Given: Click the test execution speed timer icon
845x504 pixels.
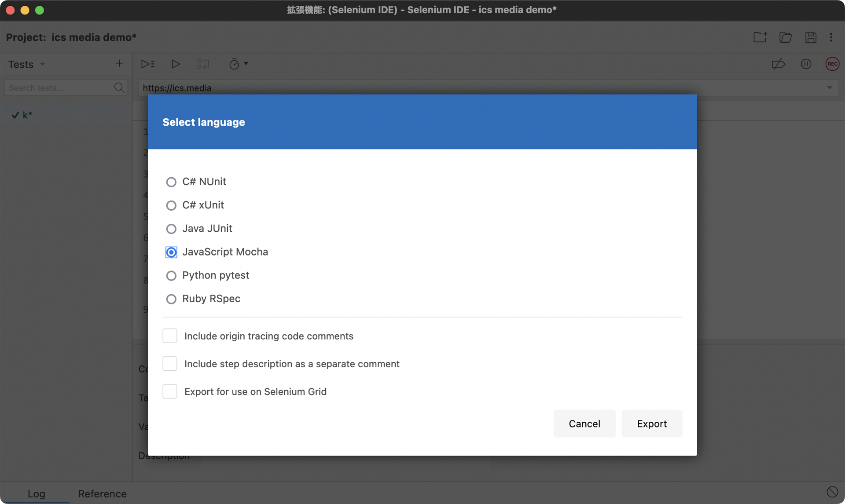Looking at the screenshot, I should coord(234,64).
